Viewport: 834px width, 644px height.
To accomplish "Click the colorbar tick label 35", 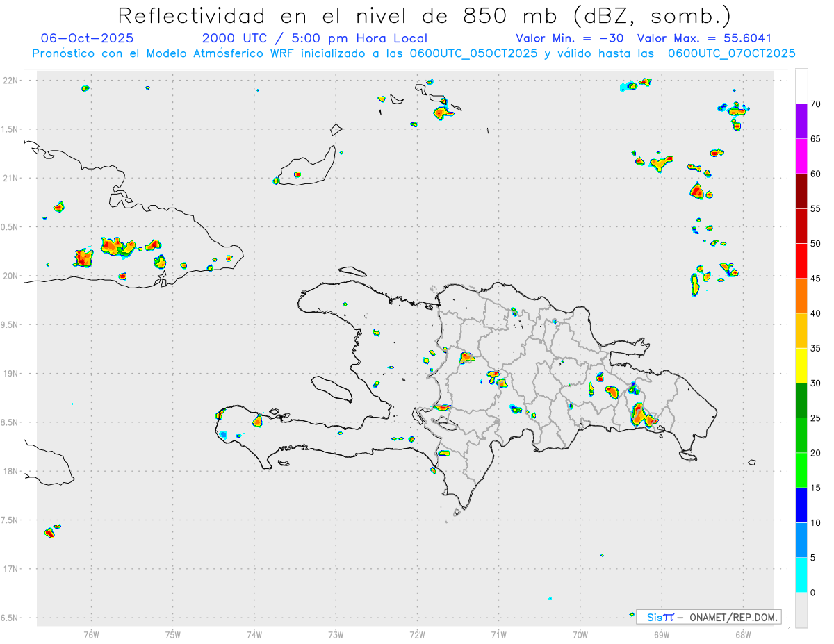I will tap(816, 348).
